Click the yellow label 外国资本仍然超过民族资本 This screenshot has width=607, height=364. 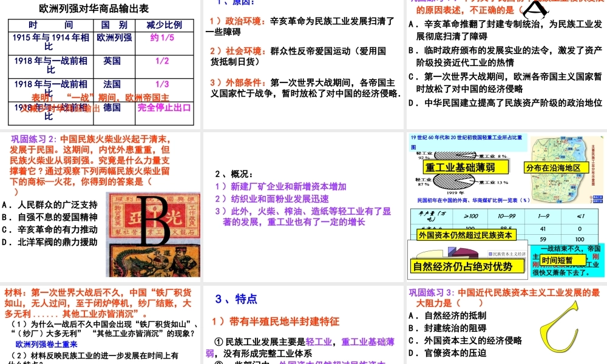[466, 235]
